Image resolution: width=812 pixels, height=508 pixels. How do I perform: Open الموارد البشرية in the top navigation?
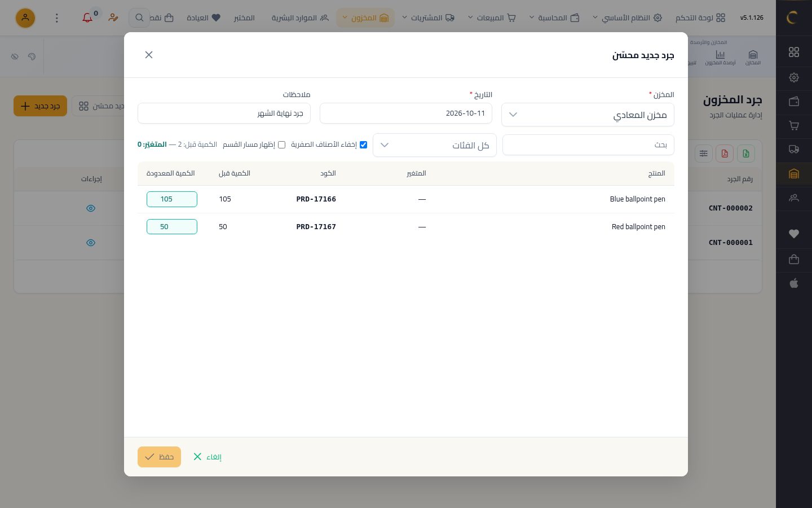[300, 18]
